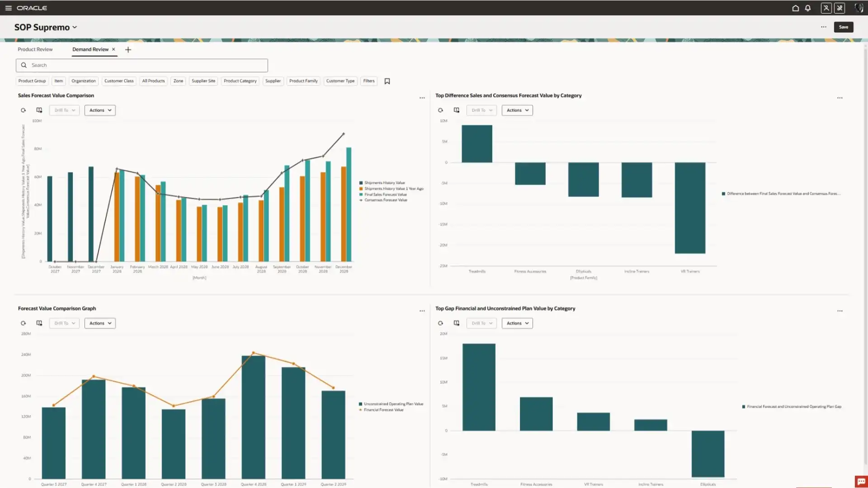Open Actions dropdown in Forecast Value Comparison Graph
Viewport: 868px width, 488px height.
[x=100, y=323]
